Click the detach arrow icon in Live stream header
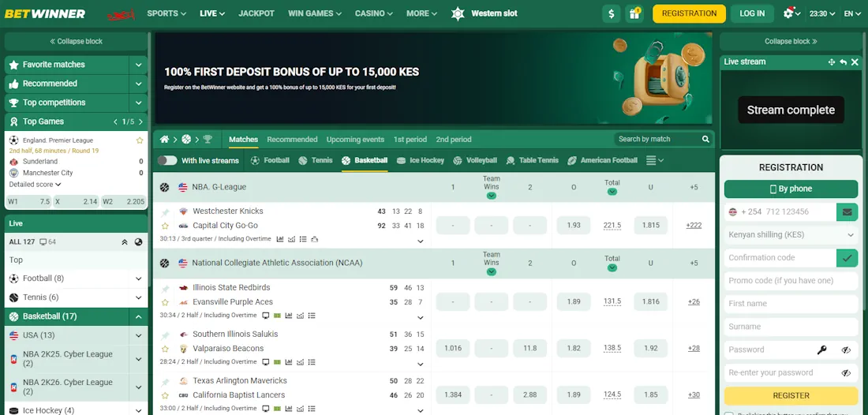This screenshot has width=868, height=415. (843, 62)
